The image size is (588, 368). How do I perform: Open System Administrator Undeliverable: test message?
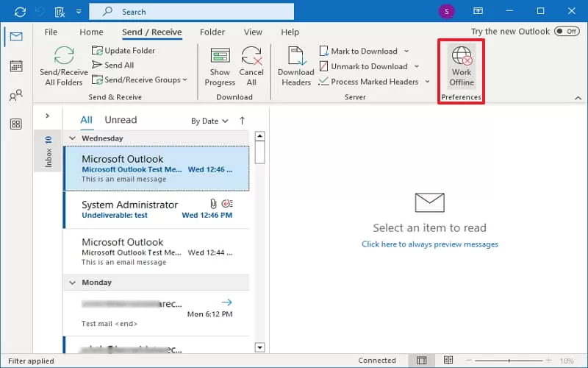tap(157, 210)
